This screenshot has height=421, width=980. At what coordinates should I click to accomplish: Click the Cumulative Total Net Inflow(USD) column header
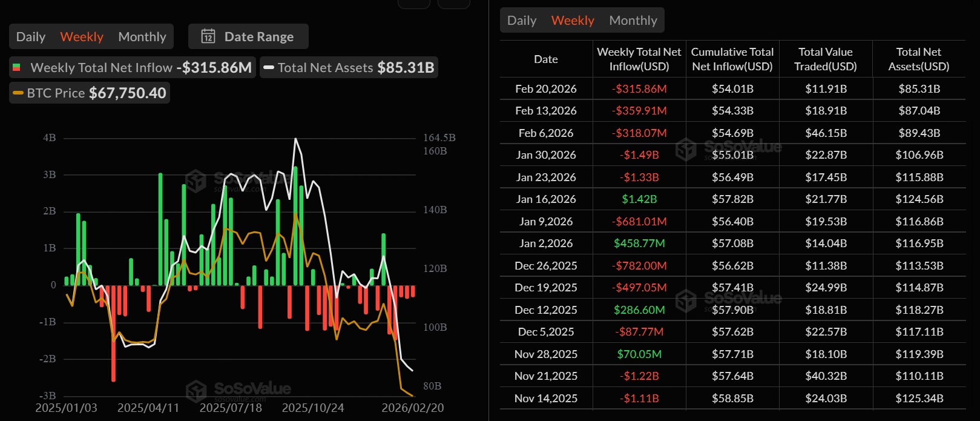tap(732, 59)
